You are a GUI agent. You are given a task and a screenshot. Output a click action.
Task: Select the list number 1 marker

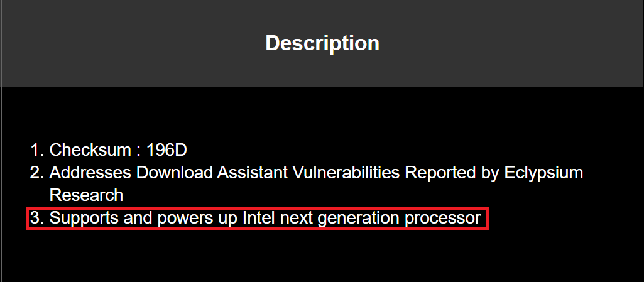click(x=36, y=151)
